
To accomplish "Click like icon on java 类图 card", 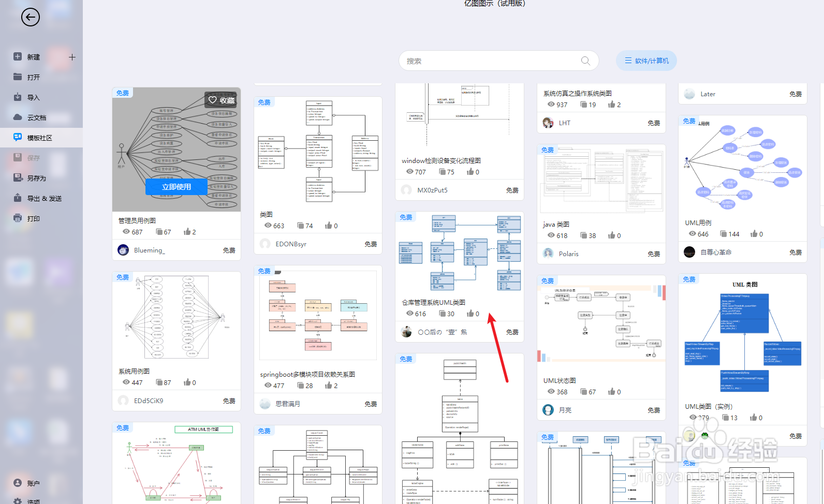I will [x=612, y=235].
